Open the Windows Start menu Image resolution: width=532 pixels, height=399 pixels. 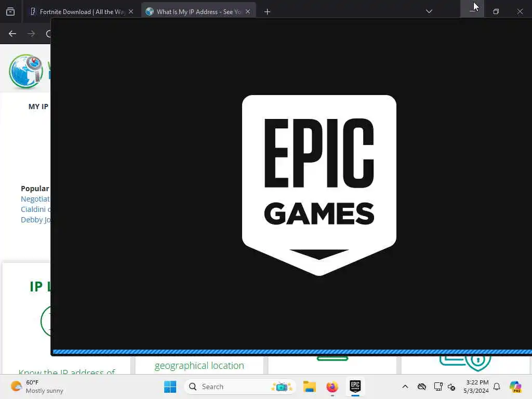coord(170,387)
